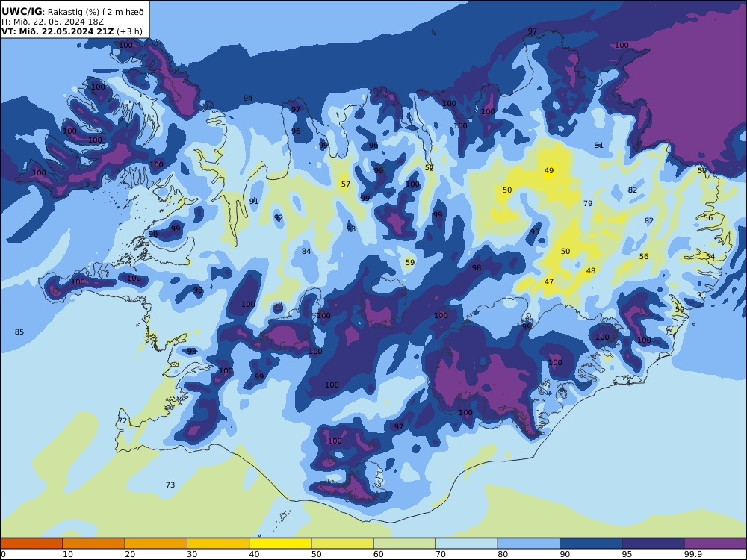This screenshot has width=747, height=560.
Task: Click the '73' humidity value offshore
Action: point(170,485)
